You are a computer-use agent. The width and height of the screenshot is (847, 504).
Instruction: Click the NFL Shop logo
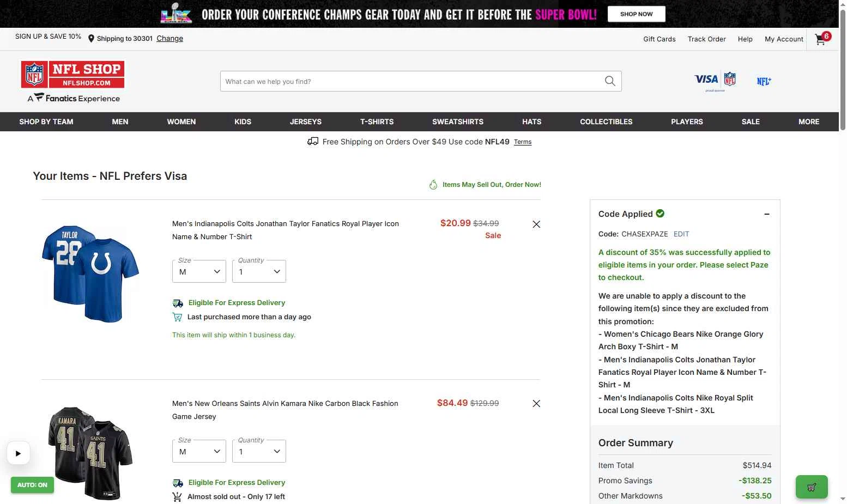(72, 74)
